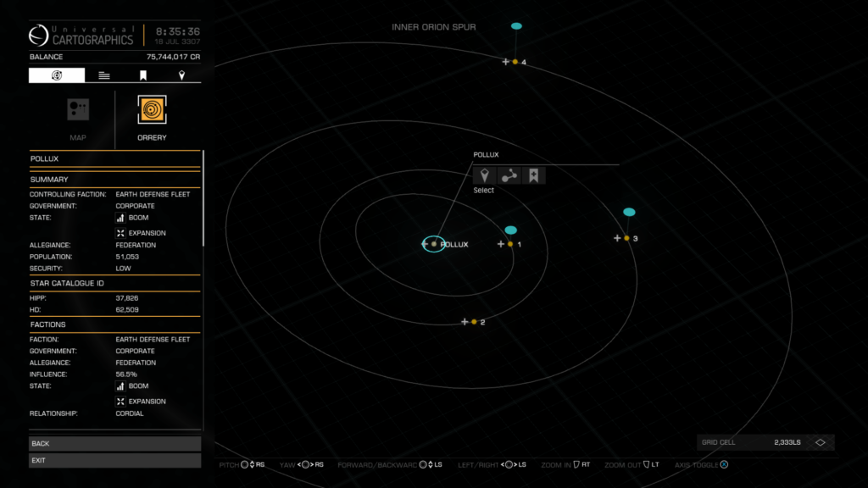This screenshot has width=868, height=488.
Task: Add bookmark for Pollux via popup icon
Action: 533,175
